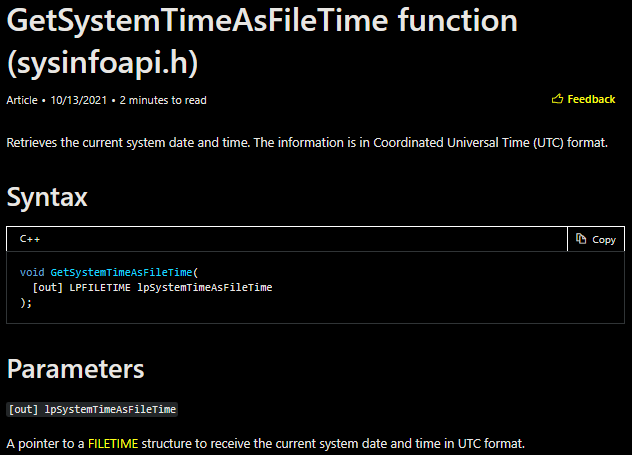The width and height of the screenshot is (632, 455).
Task: Click LPFILETIME type in the code snippet
Action: point(101,287)
